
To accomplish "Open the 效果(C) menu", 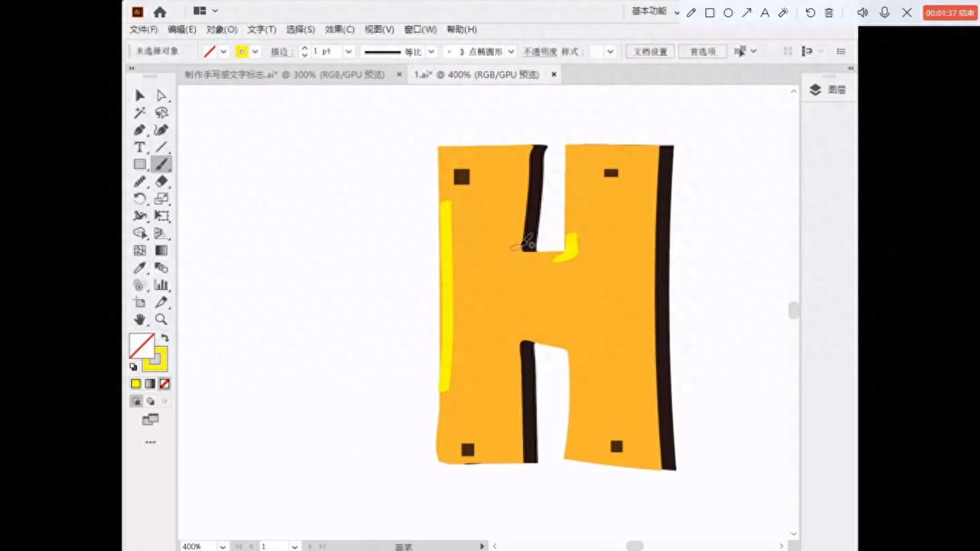I will [340, 30].
